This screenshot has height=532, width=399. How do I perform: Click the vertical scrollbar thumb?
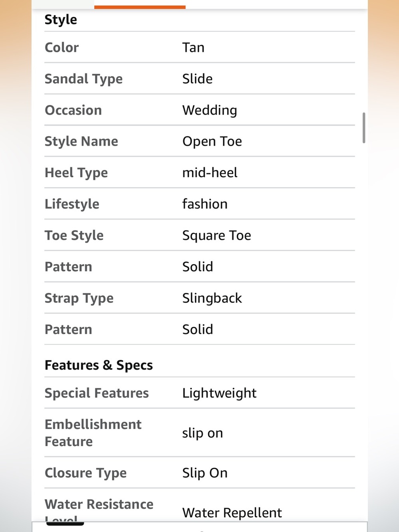pos(363,128)
